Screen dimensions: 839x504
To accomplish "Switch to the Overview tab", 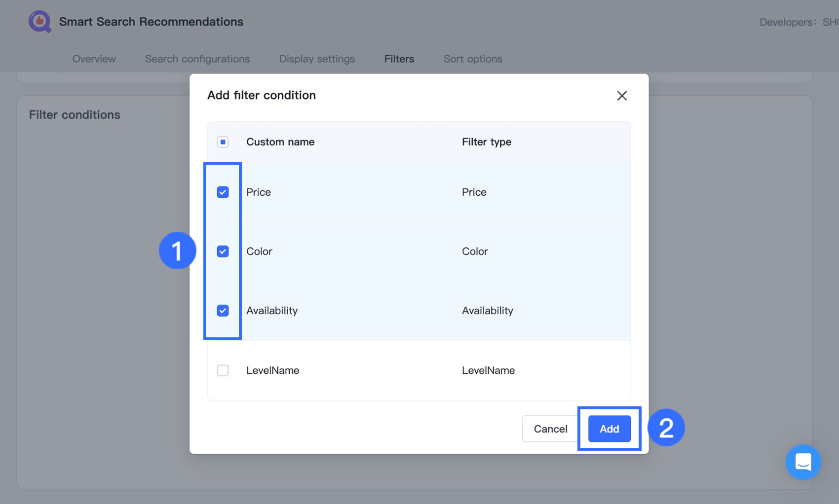I will [94, 59].
